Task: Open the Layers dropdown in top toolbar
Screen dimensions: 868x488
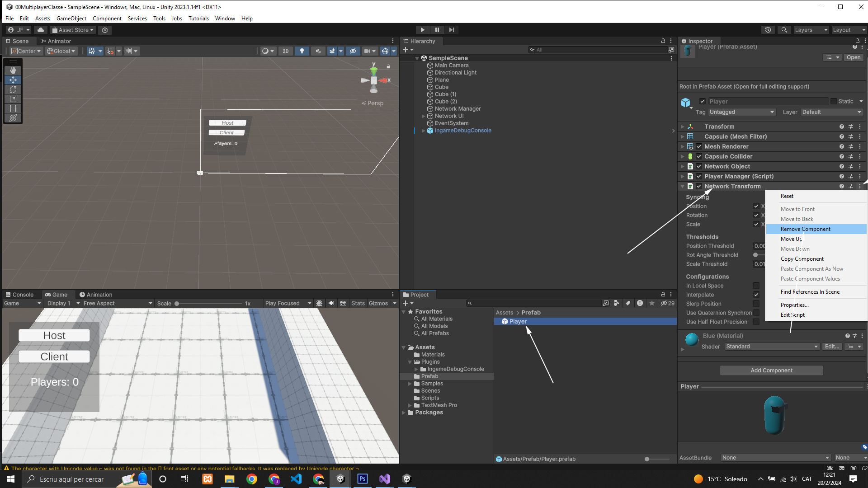Action: (x=811, y=30)
